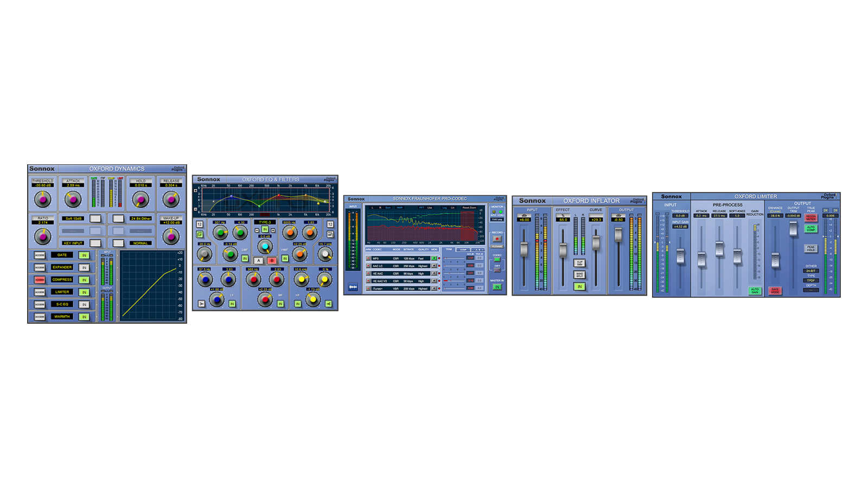Turn the Release knob in Oxford Dynamics
Screen dimensions: 868x488
pos(171,200)
